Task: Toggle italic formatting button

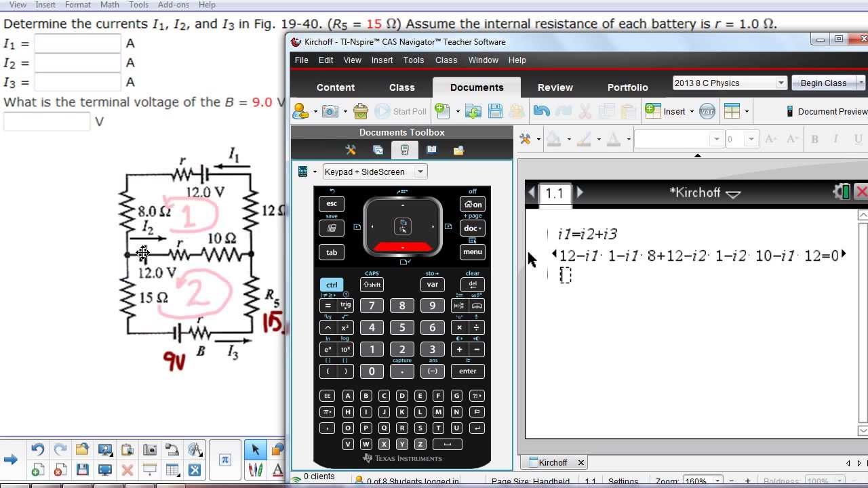Action: [x=835, y=139]
